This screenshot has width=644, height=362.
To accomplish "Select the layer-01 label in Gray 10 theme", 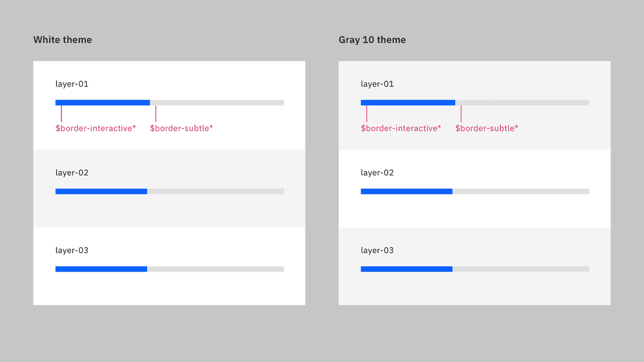I will click(x=377, y=84).
